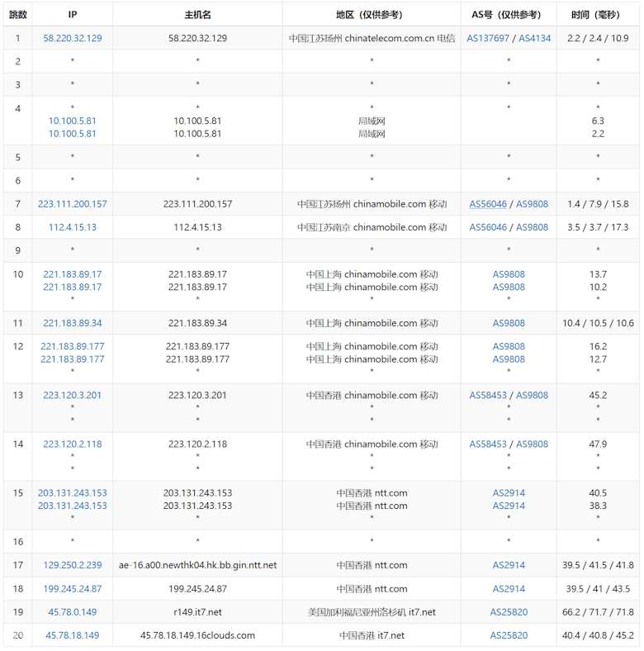644x651 pixels.
Task: Open IP link 45.78.0.149
Action: (73, 612)
